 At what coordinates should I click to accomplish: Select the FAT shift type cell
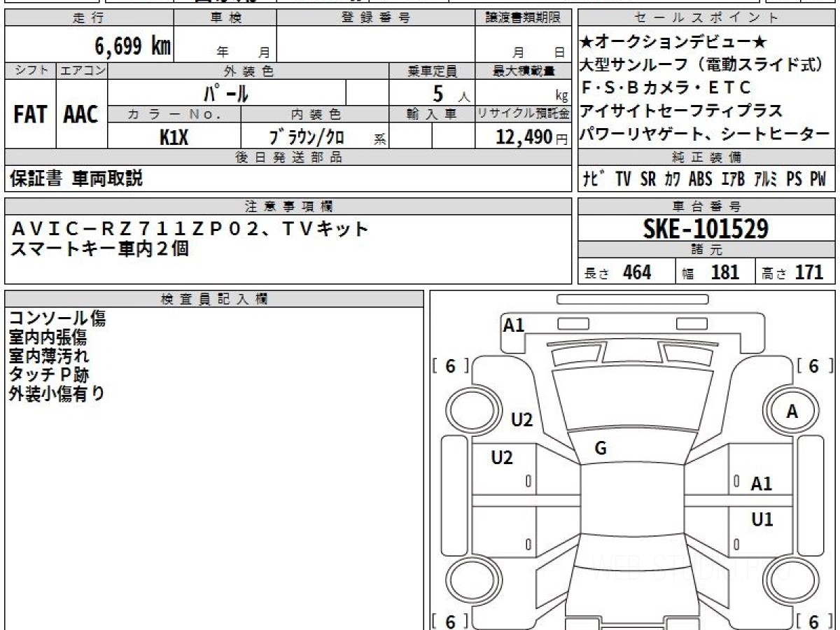(x=30, y=115)
